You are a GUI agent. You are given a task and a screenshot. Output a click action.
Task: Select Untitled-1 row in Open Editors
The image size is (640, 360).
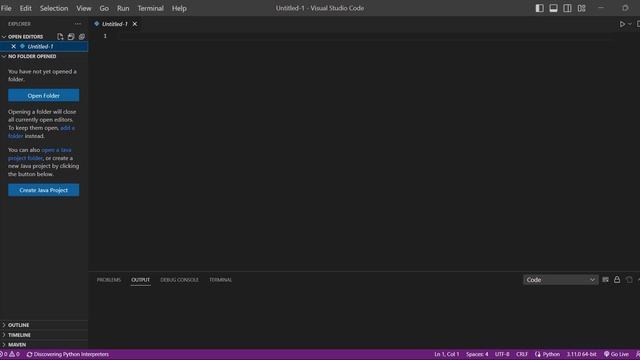(x=44, y=47)
